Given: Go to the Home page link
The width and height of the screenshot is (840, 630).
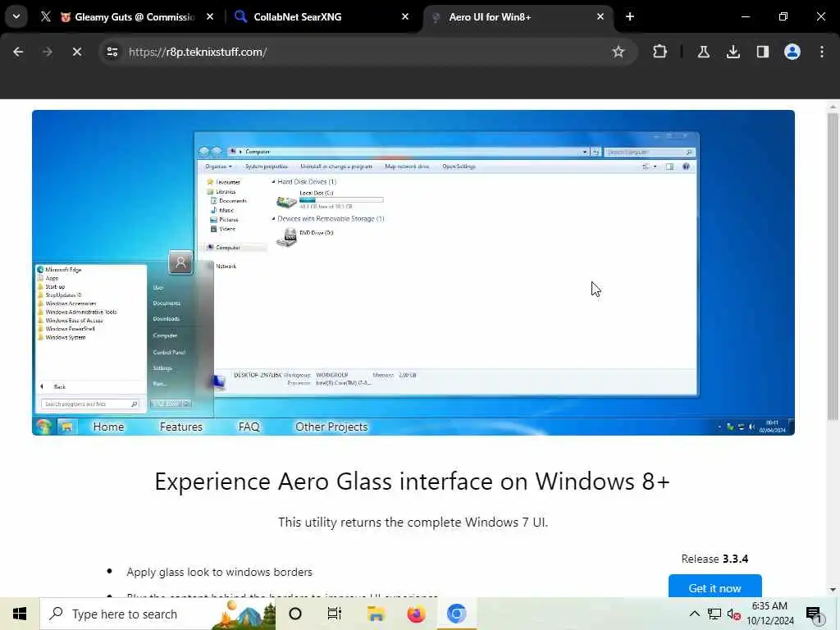Looking at the screenshot, I should [108, 427].
